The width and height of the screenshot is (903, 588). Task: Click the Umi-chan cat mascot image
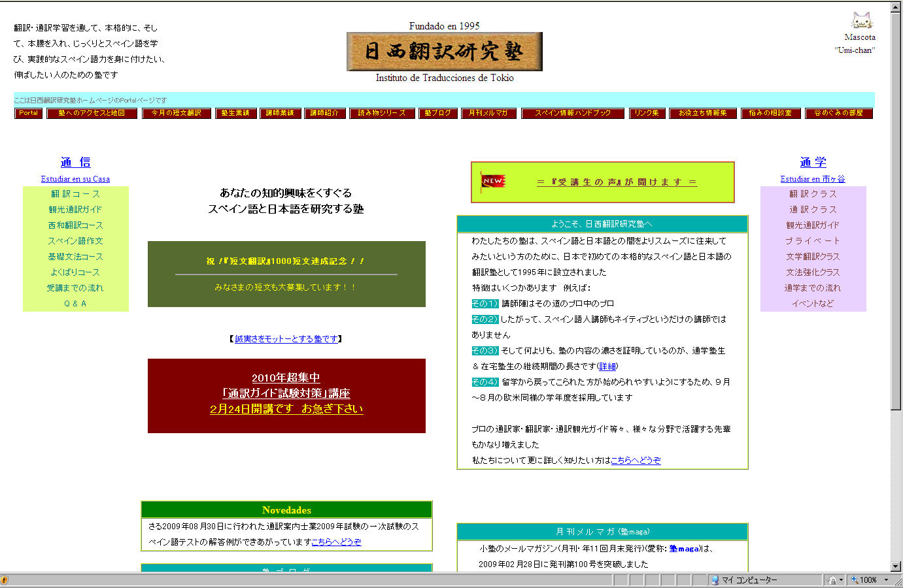[861, 21]
